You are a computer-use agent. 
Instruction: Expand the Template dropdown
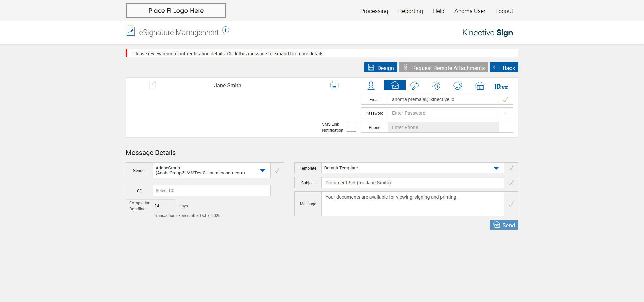496,168
